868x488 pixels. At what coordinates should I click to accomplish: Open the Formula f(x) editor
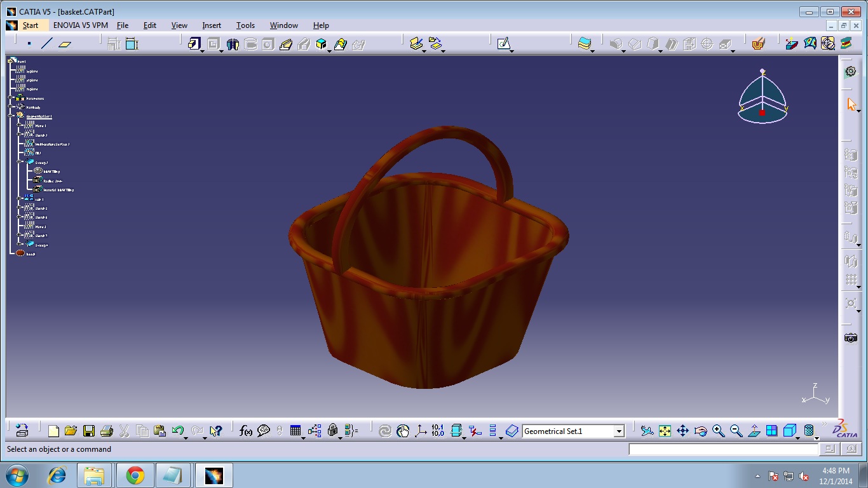(x=246, y=431)
